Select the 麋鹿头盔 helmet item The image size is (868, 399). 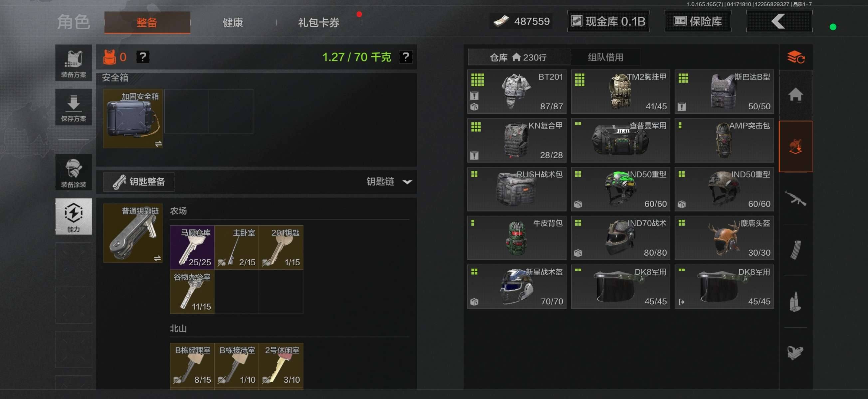tap(724, 238)
